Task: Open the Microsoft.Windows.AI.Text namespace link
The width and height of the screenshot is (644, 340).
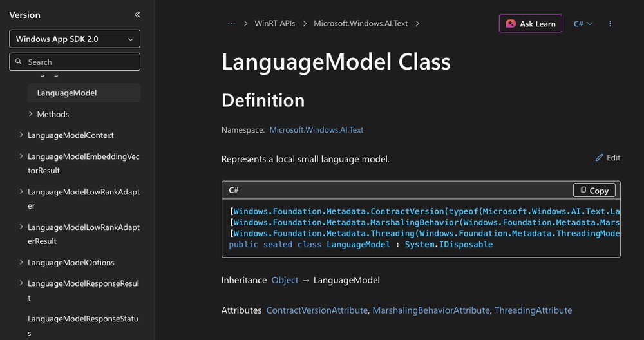Action: point(316,130)
